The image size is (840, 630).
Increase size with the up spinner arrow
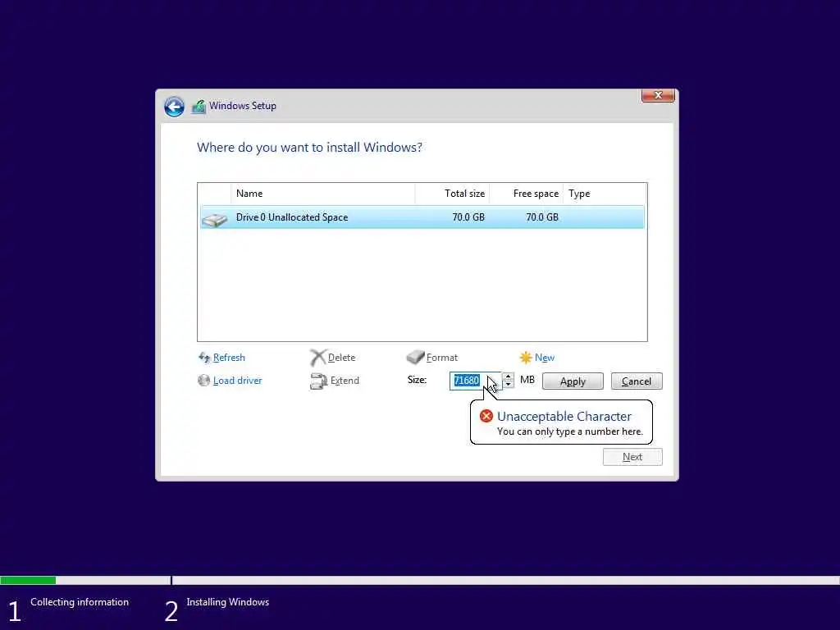click(x=508, y=376)
